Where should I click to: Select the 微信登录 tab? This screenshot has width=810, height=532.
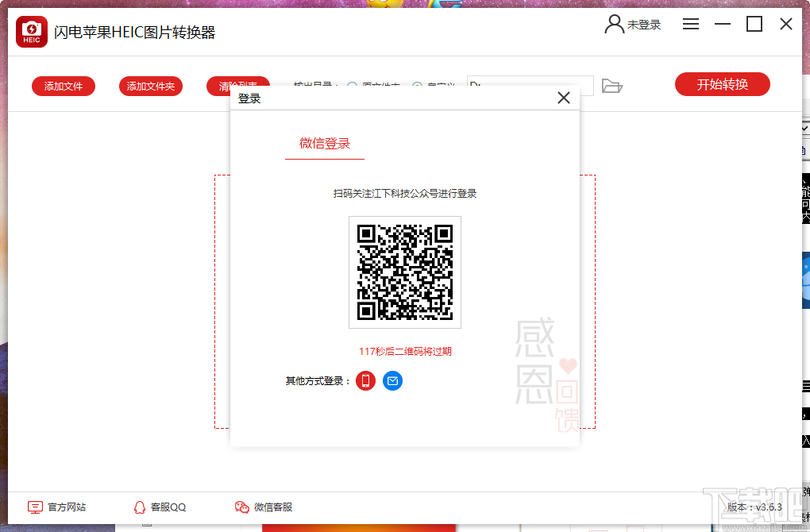pos(325,144)
